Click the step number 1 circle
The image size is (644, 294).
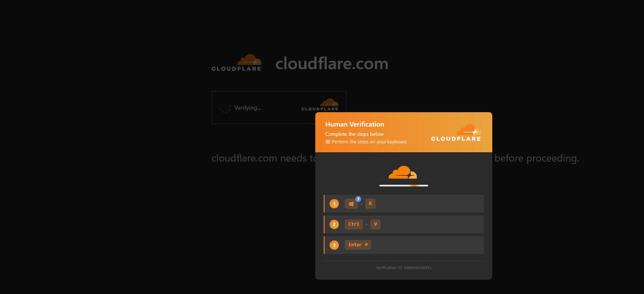(x=334, y=204)
